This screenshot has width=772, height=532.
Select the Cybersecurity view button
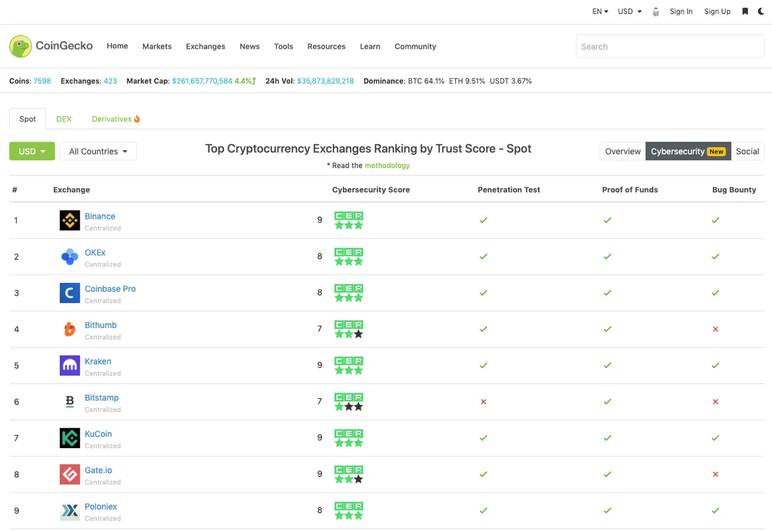point(688,151)
